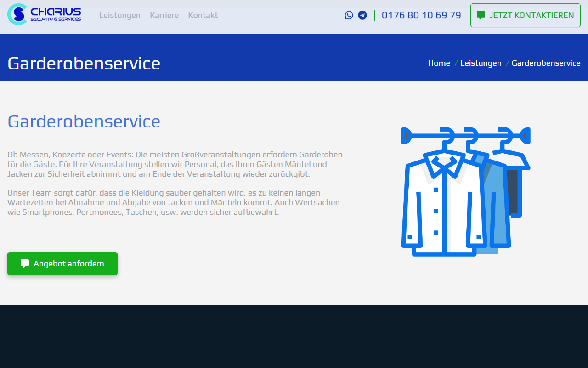
Task: Go to the Leistungen breadcrumb link
Action: [481, 63]
